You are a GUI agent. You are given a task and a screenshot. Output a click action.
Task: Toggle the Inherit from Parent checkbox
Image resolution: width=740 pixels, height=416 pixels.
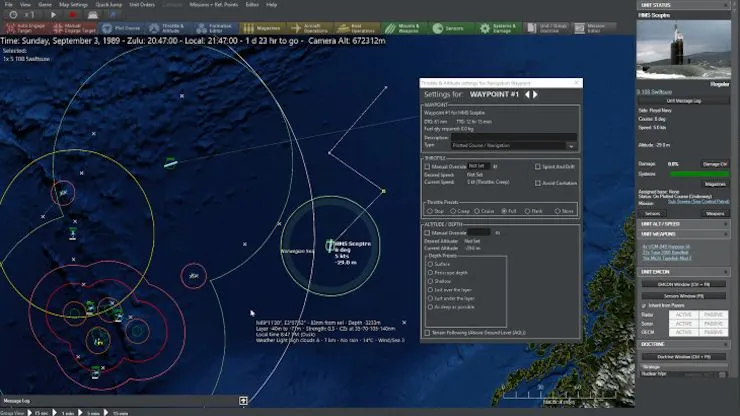point(644,306)
